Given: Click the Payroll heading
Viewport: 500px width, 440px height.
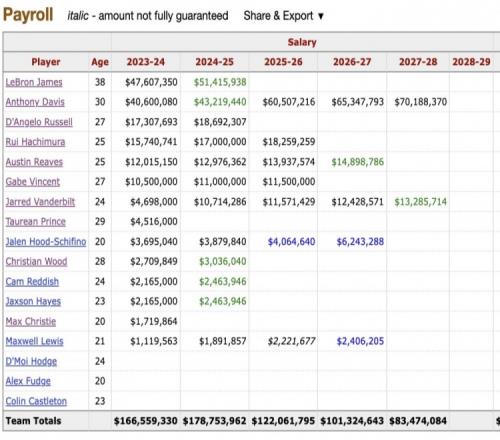Looking at the screenshot, I should point(28,15).
